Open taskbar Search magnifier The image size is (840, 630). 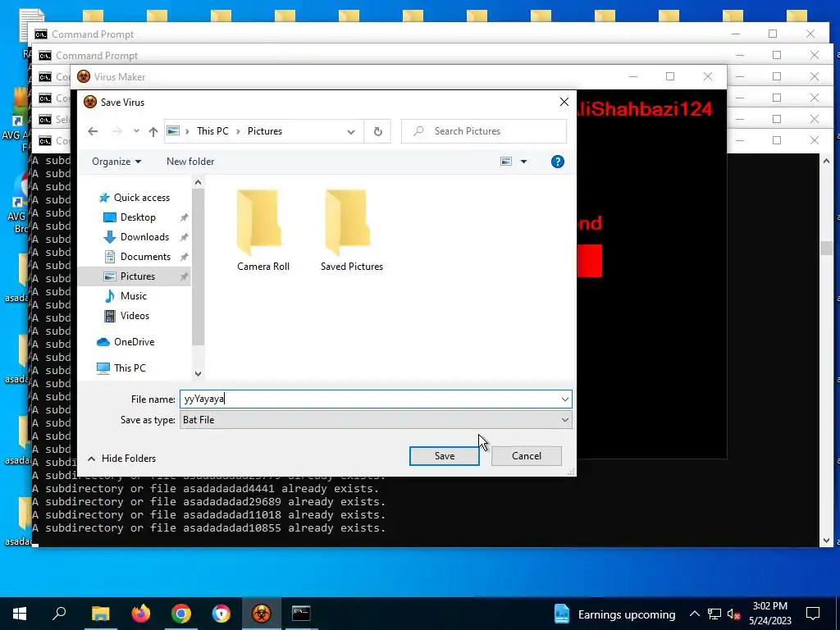59,614
